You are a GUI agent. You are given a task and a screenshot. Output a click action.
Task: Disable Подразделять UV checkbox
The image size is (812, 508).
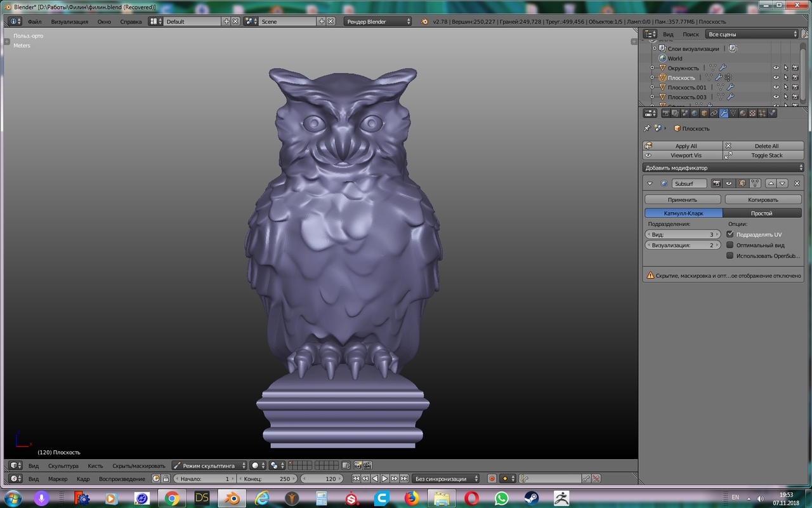point(730,234)
